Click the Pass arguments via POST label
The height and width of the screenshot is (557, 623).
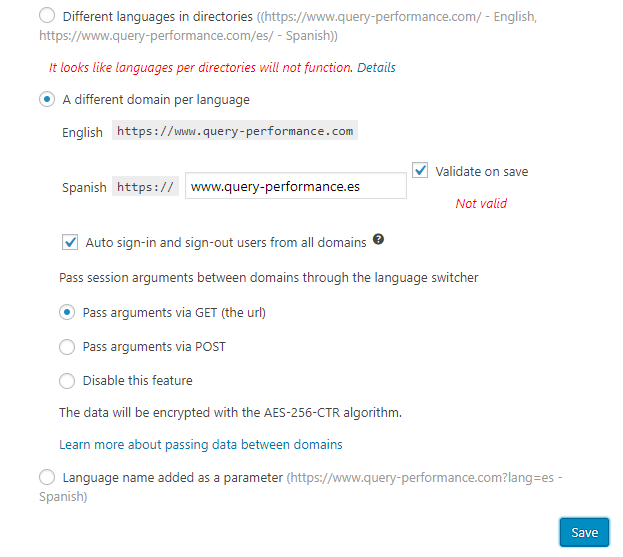[154, 347]
